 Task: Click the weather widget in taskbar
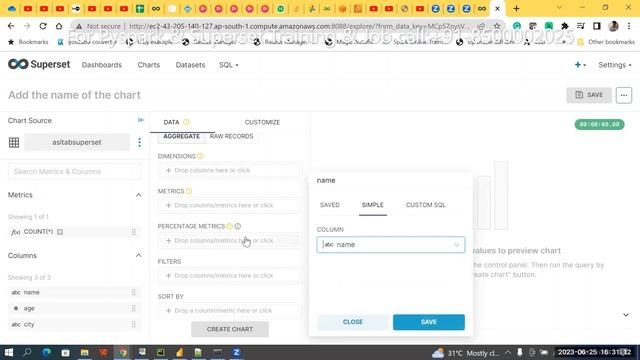(465, 353)
